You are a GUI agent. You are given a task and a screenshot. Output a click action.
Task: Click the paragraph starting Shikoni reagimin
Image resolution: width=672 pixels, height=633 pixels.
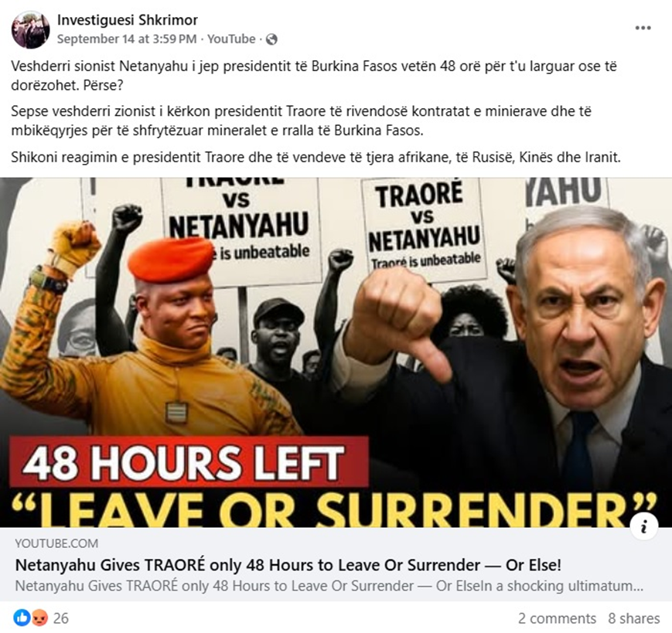coord(316,157)
